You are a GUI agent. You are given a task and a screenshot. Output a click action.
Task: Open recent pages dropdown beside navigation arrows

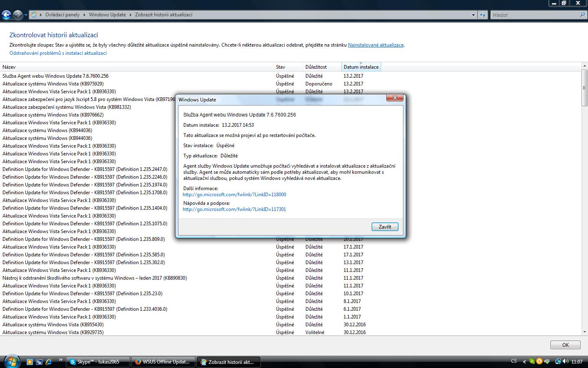pyautogui.click(x=26, y=15)
